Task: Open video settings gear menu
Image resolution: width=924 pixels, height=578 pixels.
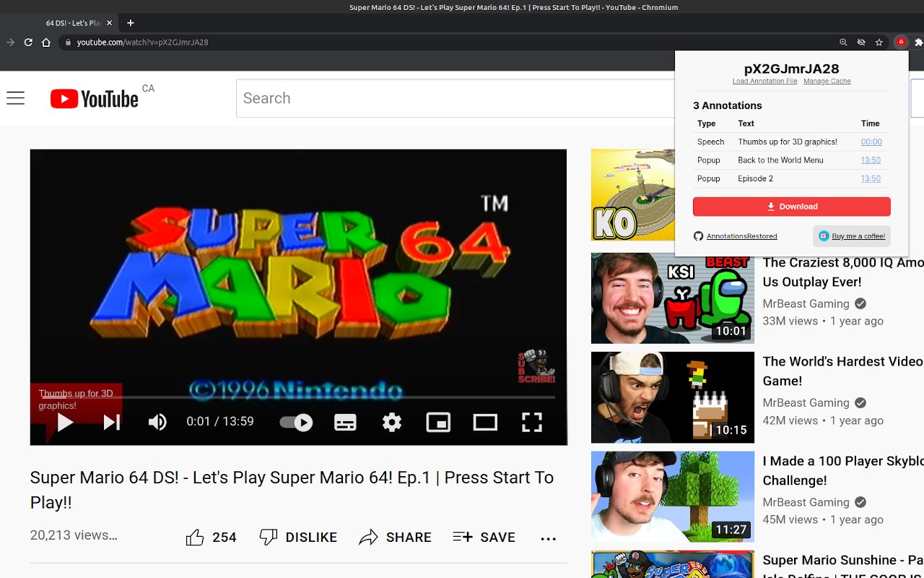Action: (392, 422)
